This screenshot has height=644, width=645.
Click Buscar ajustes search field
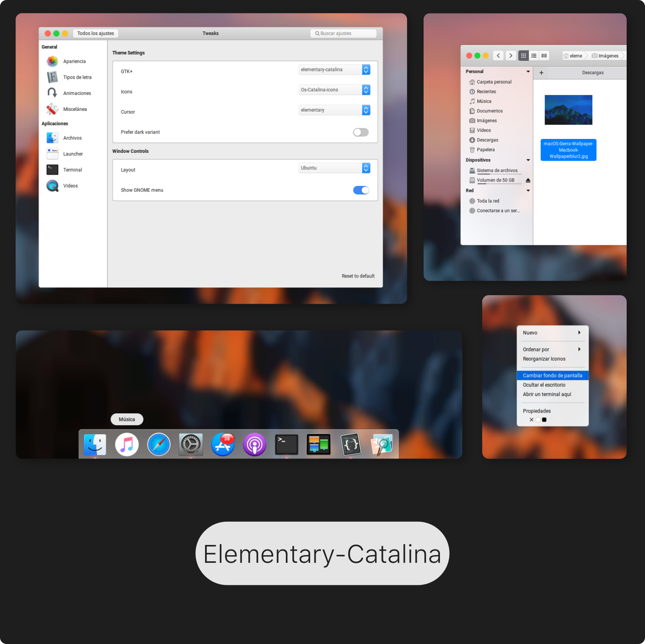pyautogui.click(x=343, y=33)
